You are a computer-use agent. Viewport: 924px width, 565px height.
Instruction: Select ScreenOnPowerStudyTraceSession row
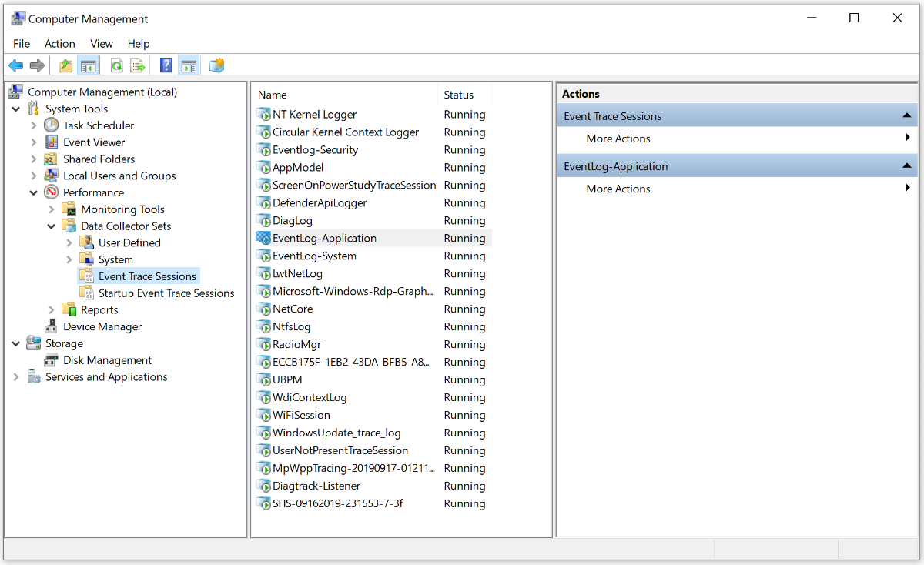coord(373,185)
